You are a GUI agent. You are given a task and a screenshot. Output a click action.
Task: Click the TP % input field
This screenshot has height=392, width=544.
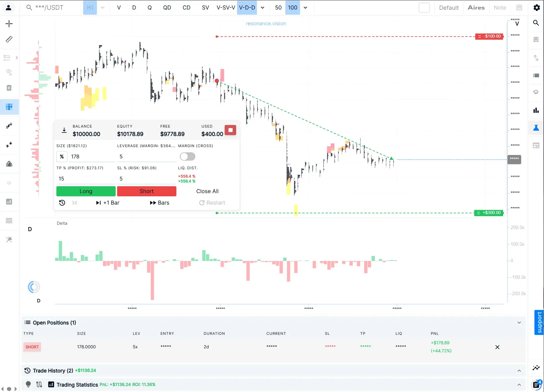click(86, 179)
